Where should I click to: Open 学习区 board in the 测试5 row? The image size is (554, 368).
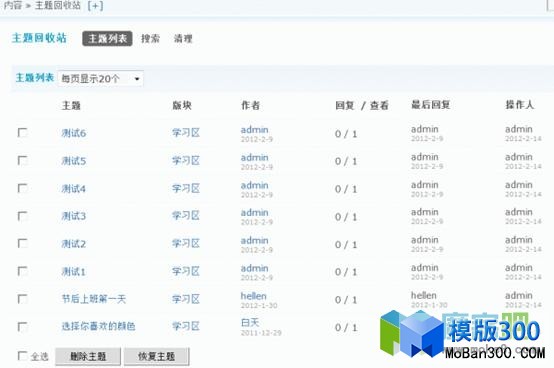click(x=186, y=161)
